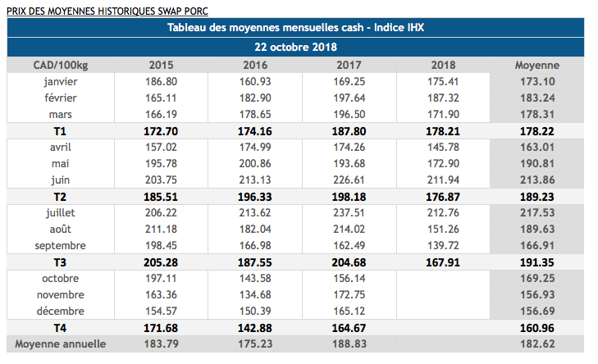598x364 pixels.
Task: Select the T2 quarter row label
Action: 61,196
